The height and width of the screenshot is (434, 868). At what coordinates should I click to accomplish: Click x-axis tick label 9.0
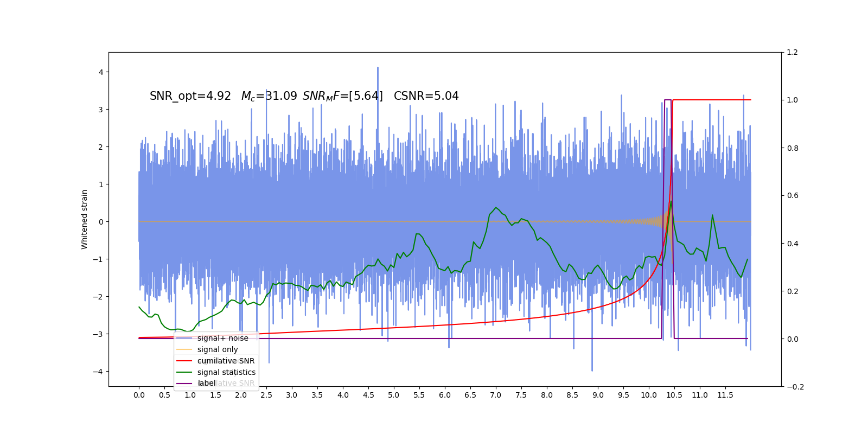598,395
